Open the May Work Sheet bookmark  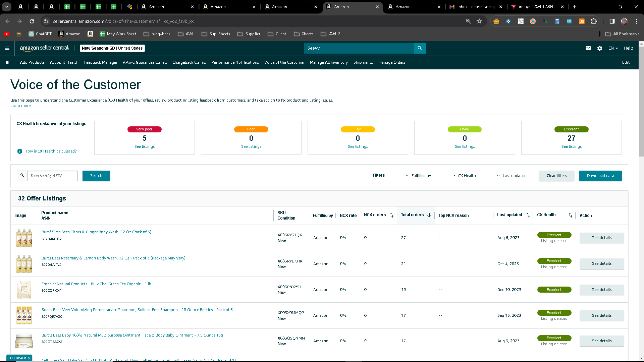click(118, 34)
